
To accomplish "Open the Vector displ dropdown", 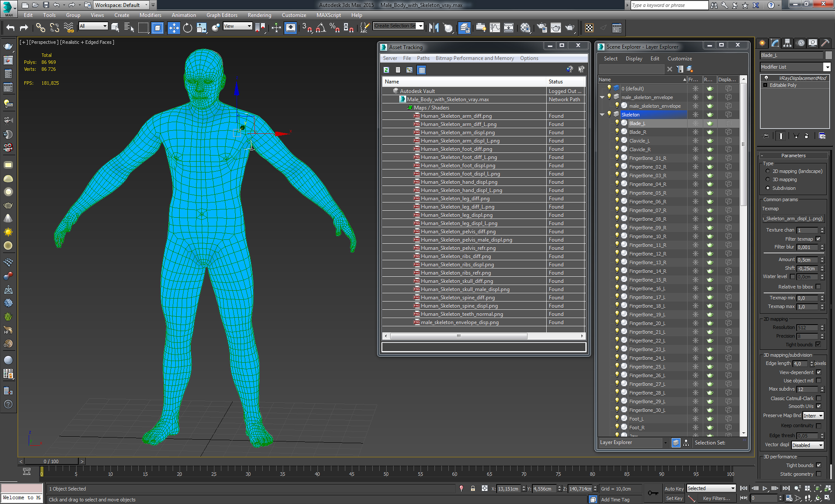I will (x=808, y=445).
